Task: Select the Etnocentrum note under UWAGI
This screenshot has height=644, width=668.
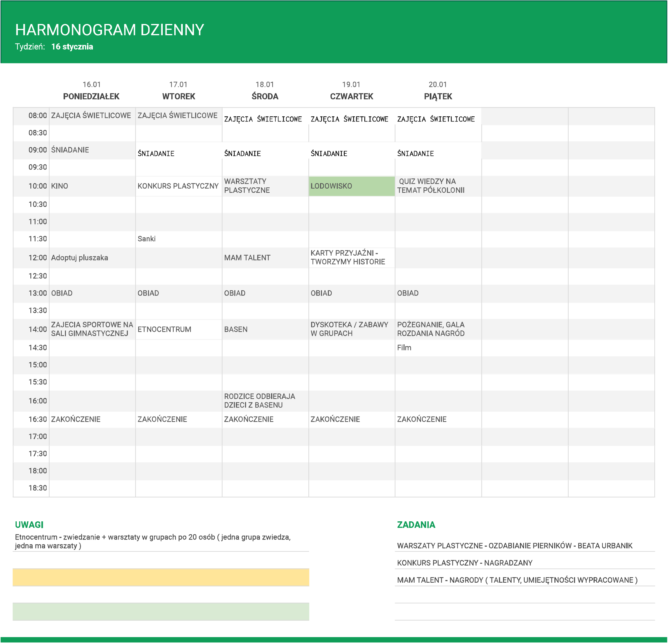Action: [153, 541]
